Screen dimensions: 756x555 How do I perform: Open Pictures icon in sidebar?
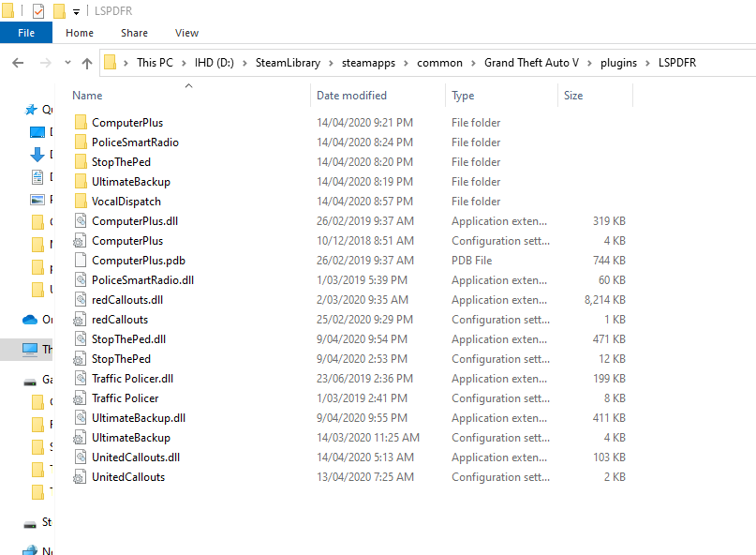(x=37, y=200)
